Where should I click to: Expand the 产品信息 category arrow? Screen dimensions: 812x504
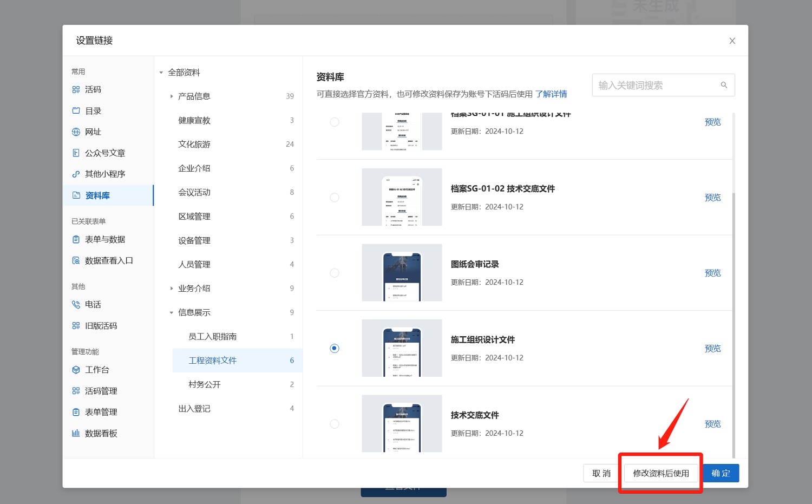pos(172,96)
